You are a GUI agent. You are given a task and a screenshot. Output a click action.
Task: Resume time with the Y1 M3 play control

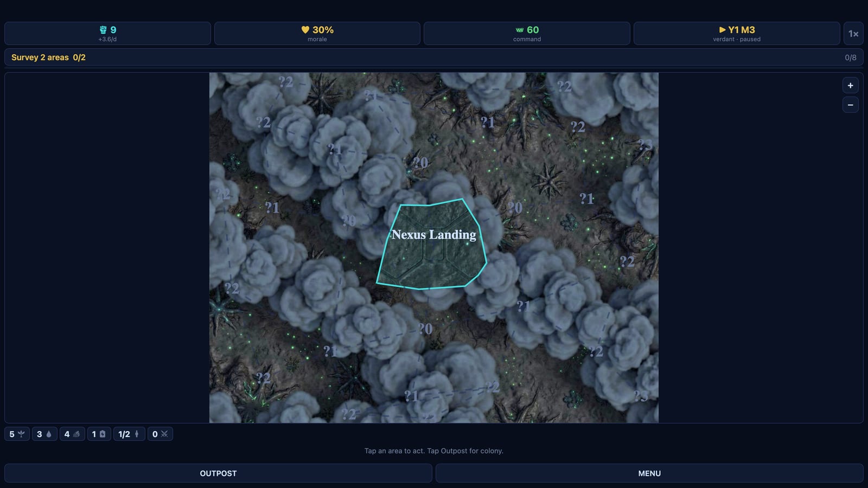pyautogui.click(x=737, y=34)
